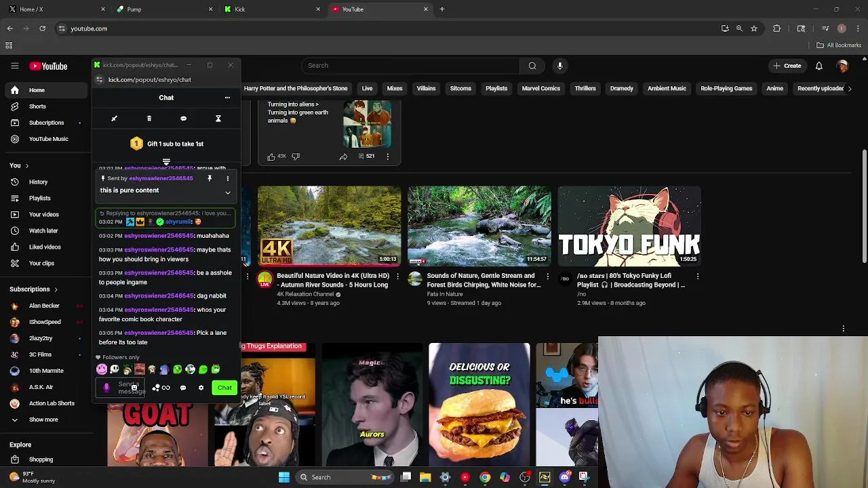
Task: Open Alan Becker channel subscription
Action: [x=46, y=306]
